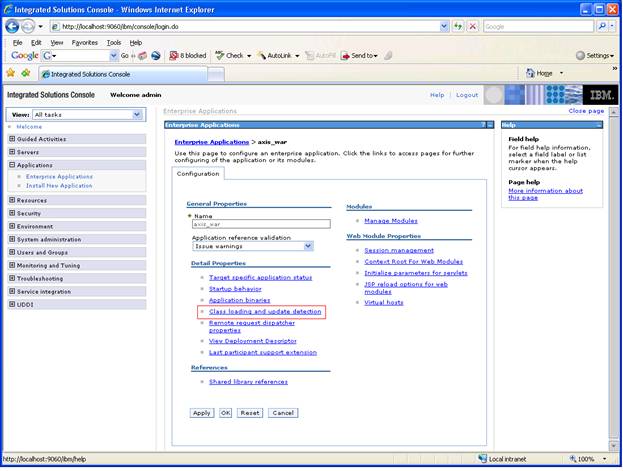
Task: Click the Reset button
Action: [250, 413]
